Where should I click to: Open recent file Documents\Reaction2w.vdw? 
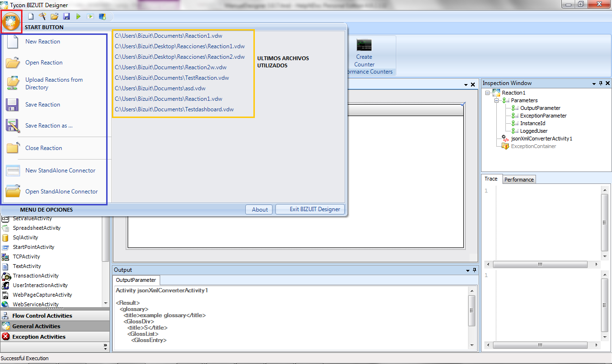pyautogui.click(x=171, y=67)
